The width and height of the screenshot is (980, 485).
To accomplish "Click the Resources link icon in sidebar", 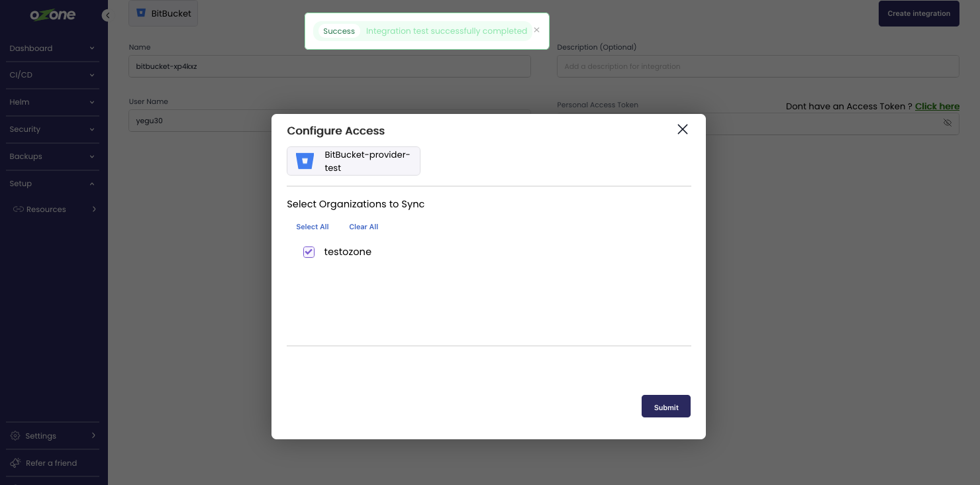I will click(x=19, y=209).
